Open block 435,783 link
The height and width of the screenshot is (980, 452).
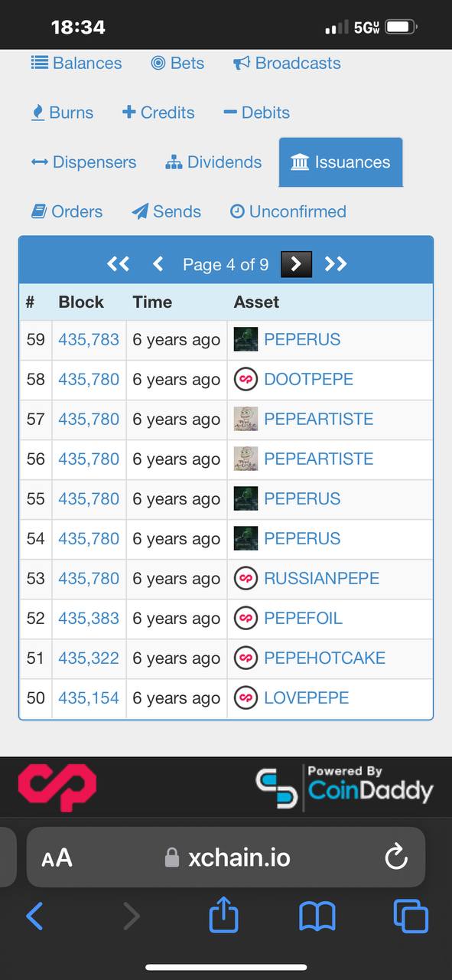pyautogui.click(x=89, y=340)
